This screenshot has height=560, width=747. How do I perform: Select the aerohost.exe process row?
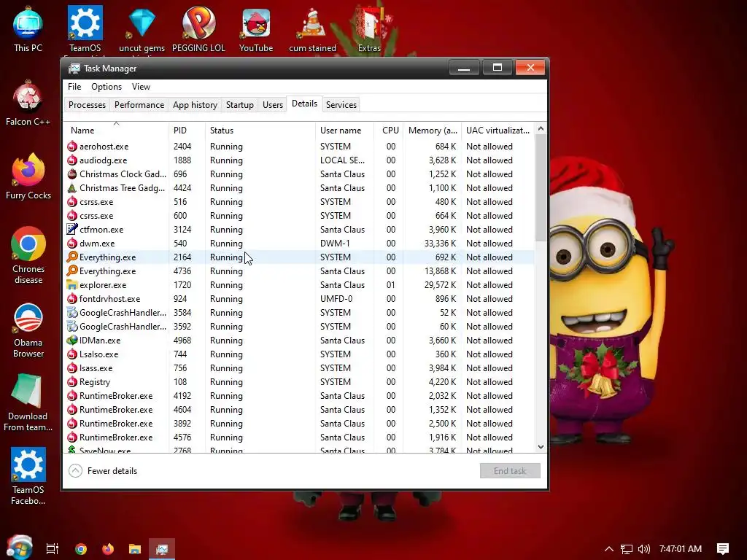coord(298,146)
